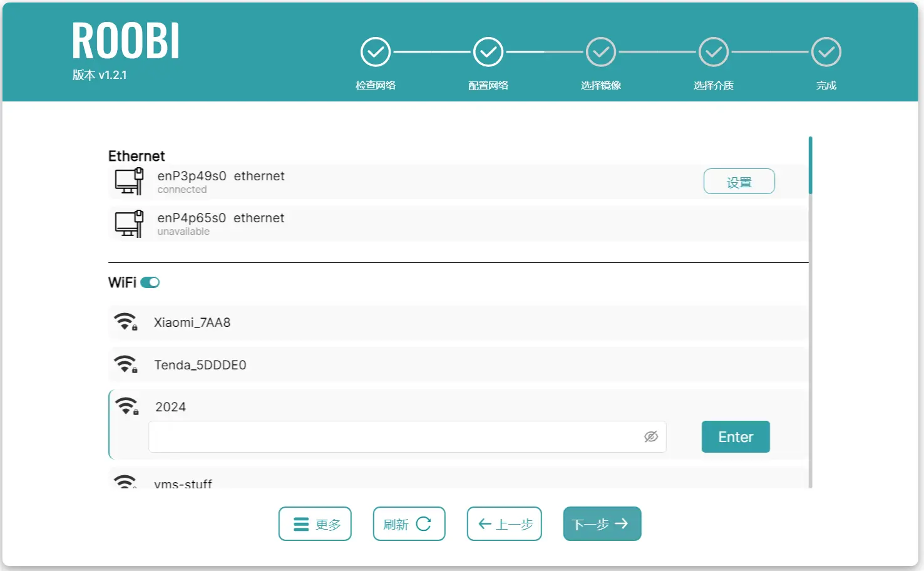Proceed with the 下一步 button
924x571 pixels.
pos(602,523)
